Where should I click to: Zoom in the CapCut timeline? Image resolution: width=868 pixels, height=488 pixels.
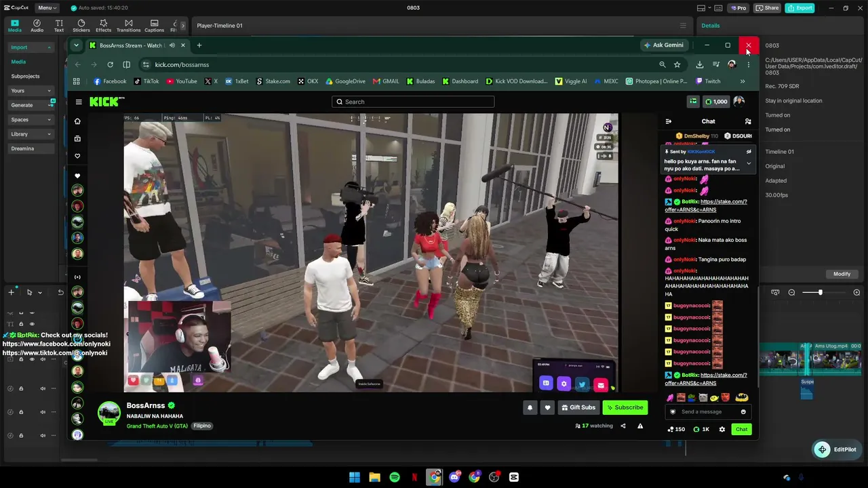coord(856,292)
